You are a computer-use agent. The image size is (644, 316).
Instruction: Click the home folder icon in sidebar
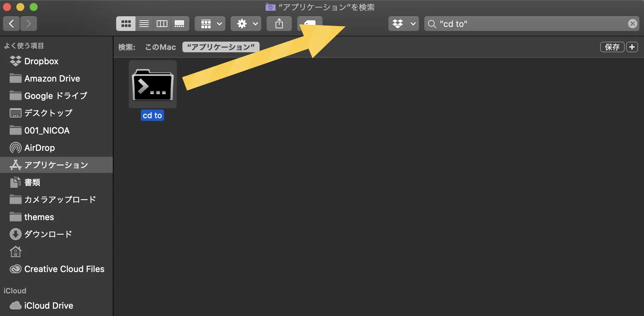click(16, 251)
